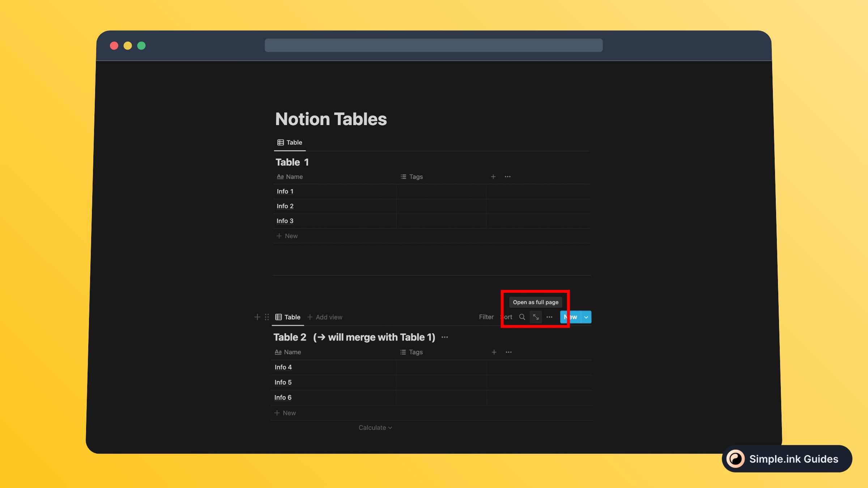Expand the Calculate row at bottom of Table 2

tap(375, 427)
